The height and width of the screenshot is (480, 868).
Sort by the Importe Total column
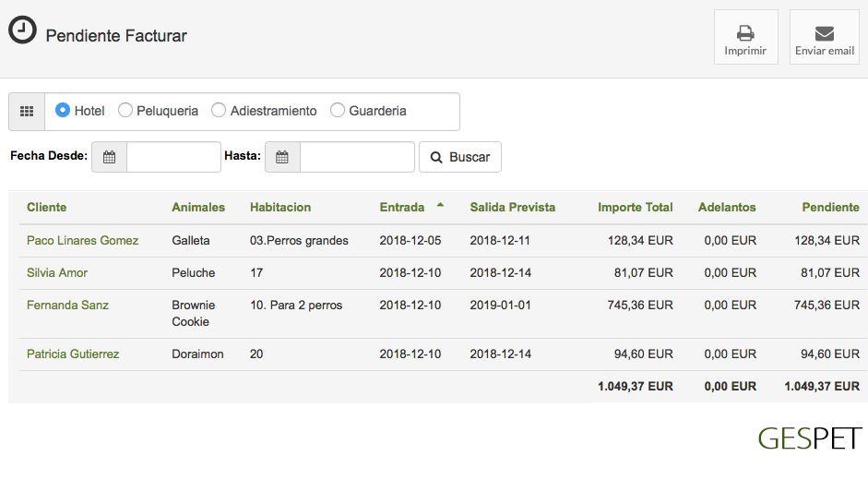coord(635,208)
